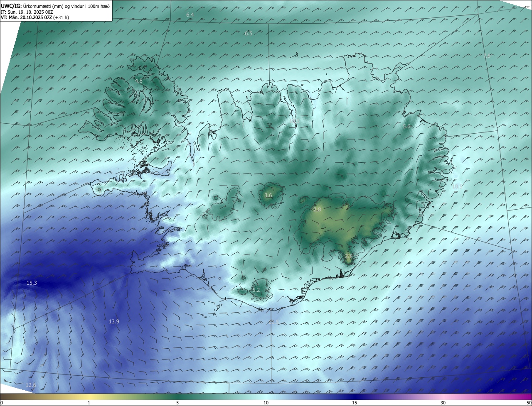Click the 4.8 value over Westfjords
532x406 pixels.
coord(138,81)
